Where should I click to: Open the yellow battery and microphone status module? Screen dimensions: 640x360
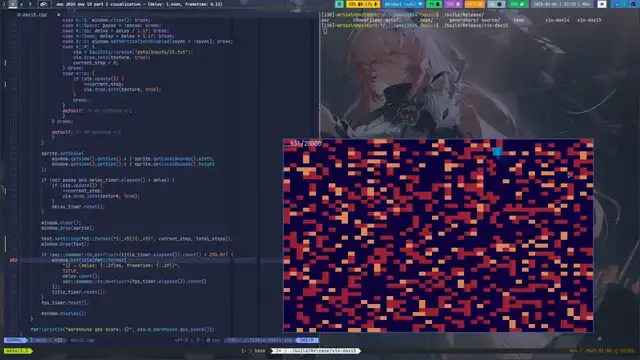[363, 4]
